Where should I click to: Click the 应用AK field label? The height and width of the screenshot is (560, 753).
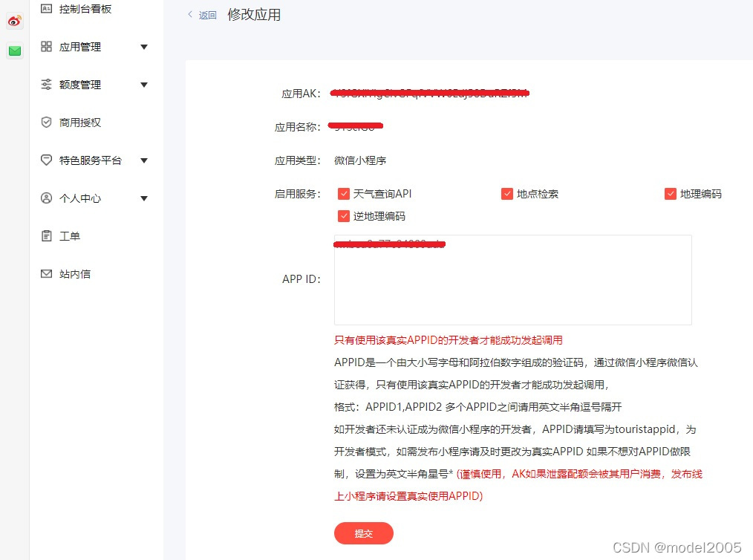click(301, 94)
